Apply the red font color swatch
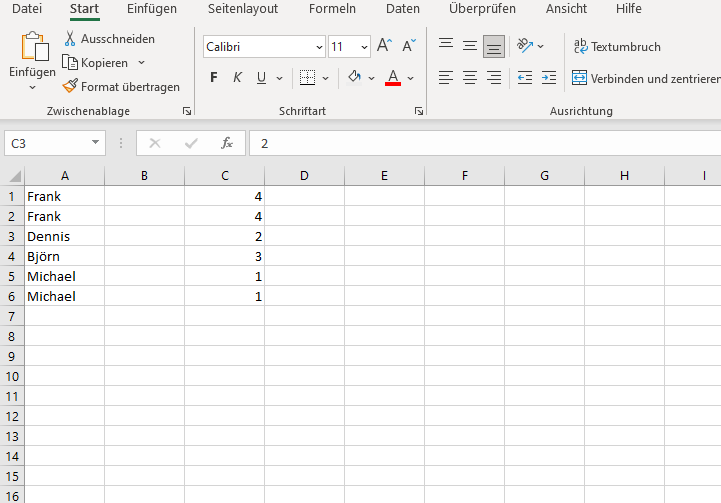Viewport: 721px width, 503px height. pyautogui.click(x=393, y=78)
